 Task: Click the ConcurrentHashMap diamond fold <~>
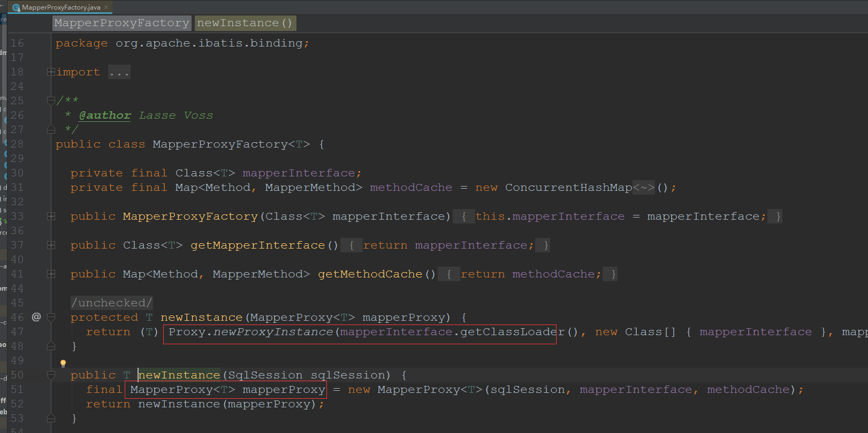click(644, 188)
